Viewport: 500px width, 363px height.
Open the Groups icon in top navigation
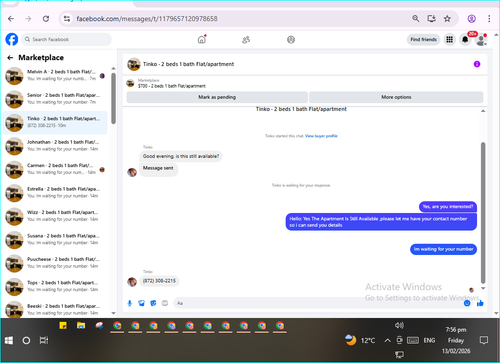tap(291, 40)
